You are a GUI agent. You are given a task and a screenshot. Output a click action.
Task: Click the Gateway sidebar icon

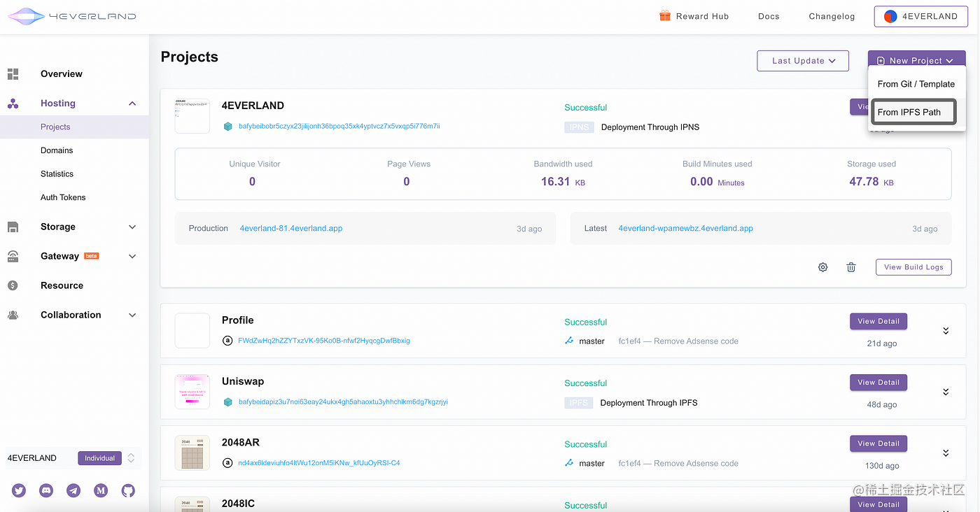point(13,256)
